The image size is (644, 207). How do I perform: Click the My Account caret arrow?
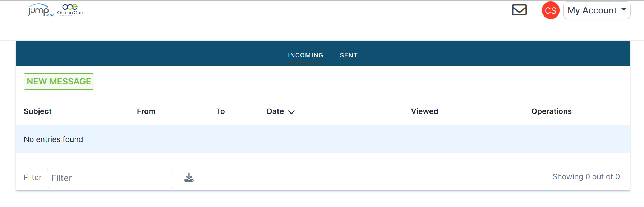(624, 10)
